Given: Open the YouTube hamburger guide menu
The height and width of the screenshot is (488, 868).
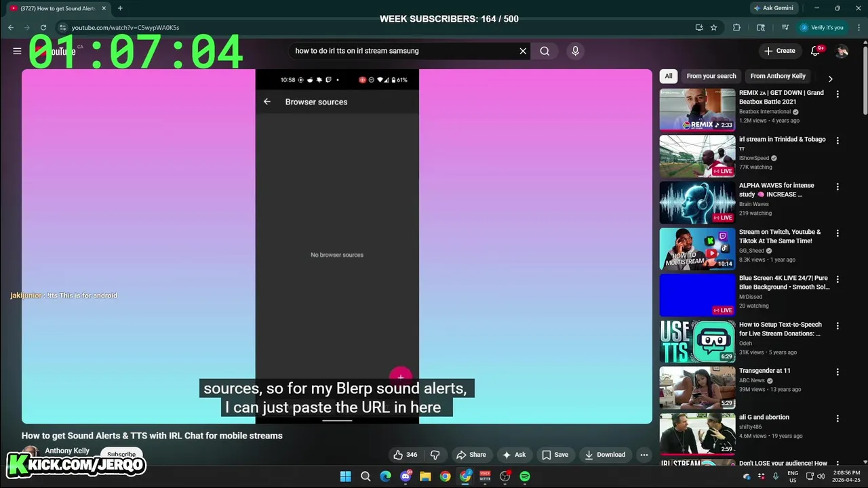Looking at the screenshot, I should point(17,51).
